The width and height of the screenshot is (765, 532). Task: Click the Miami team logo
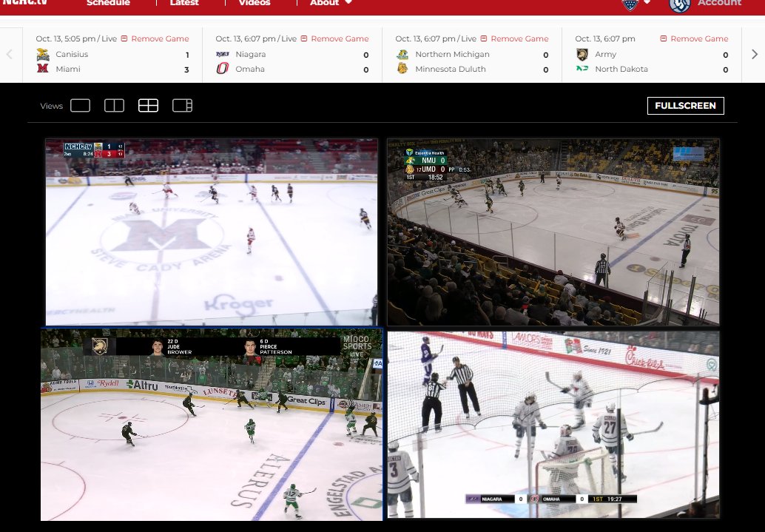click(43, 69)
